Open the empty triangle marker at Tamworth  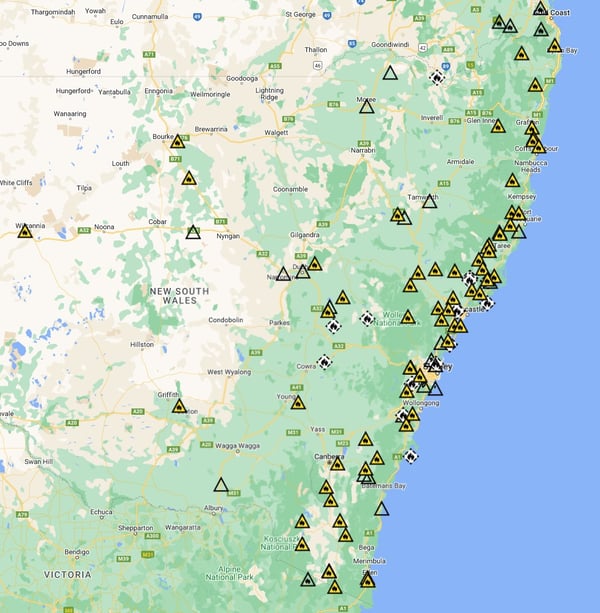coord(430,201)
